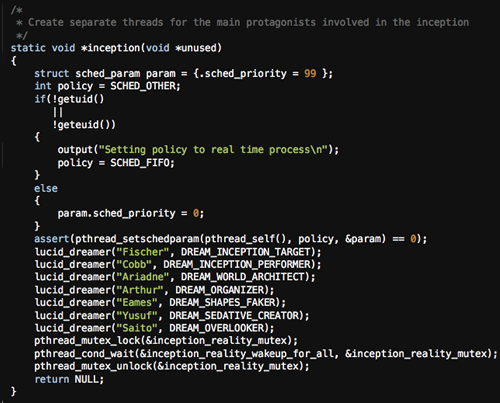Click 'DREAM_SEDATIVE_CREATOR' constant
The image size is (500, 403).
point(234,315)
